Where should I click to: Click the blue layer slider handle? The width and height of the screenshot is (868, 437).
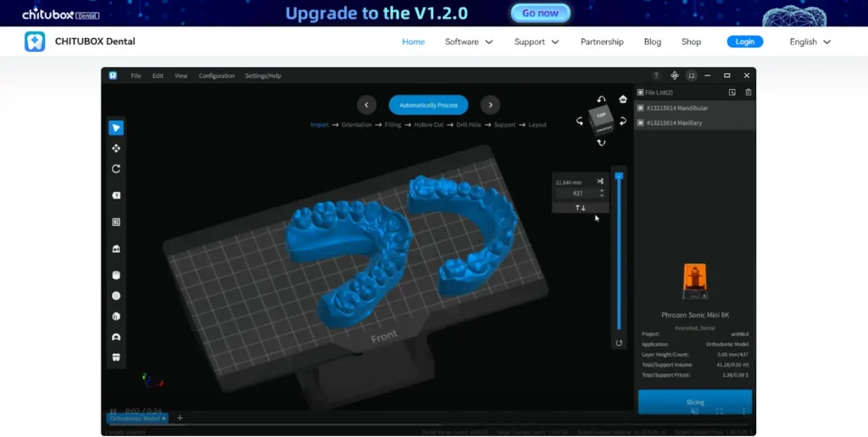click(619, 176)
